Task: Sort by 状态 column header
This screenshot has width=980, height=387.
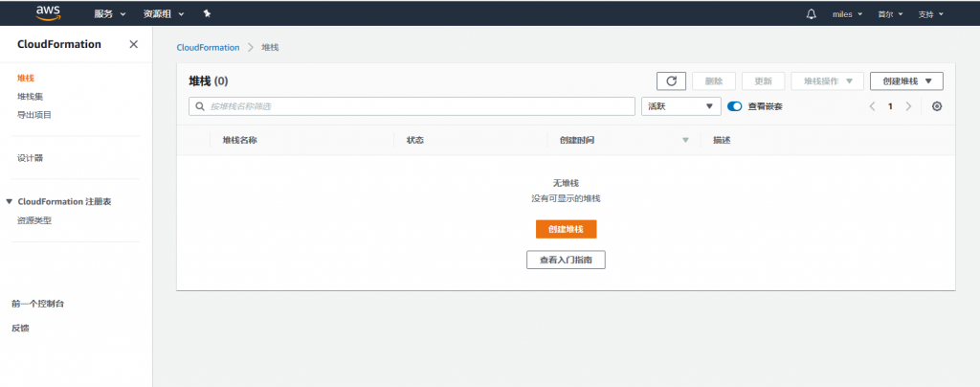Action: [x=415, y=140]
